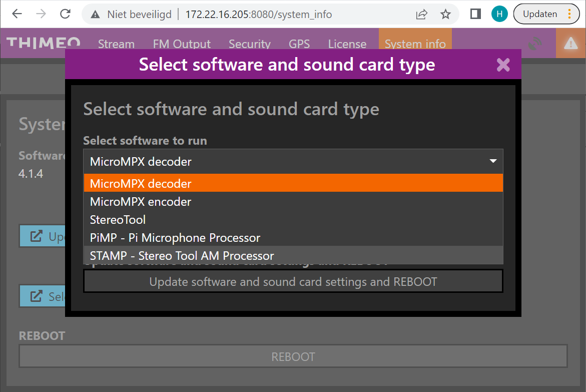This screenshot has height=392, width=586.
Task: Click the signal status icon in header
Action: [535, 44]
